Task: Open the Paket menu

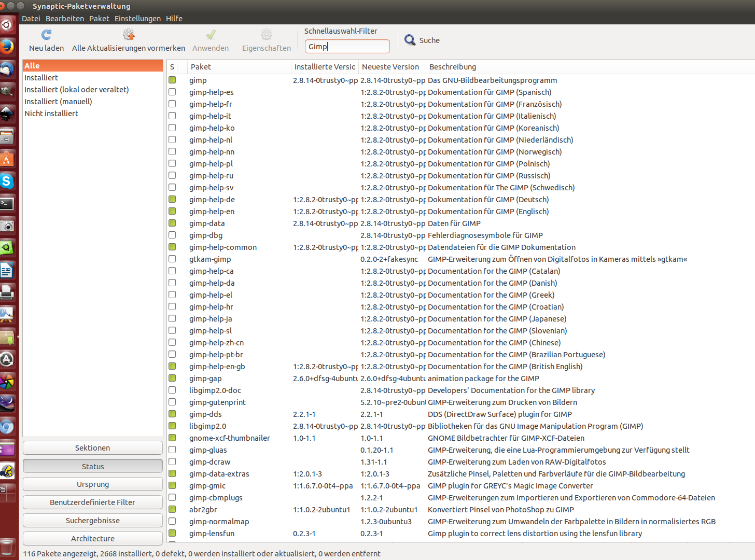Action: (99, 19)
